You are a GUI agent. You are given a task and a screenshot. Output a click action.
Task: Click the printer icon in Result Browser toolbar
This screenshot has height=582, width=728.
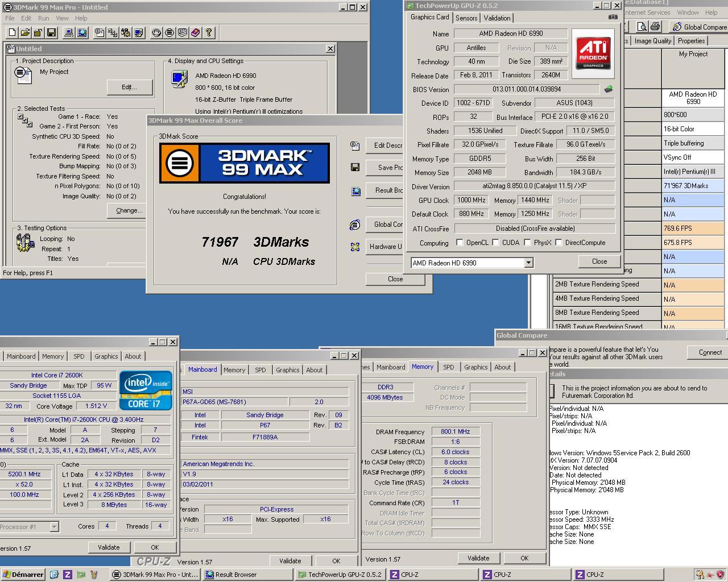pos(655,27)
